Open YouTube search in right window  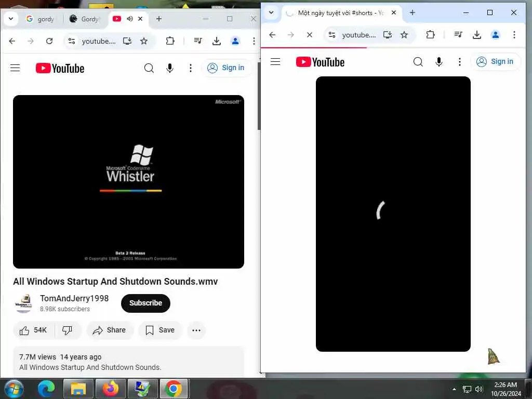(418, 62)
